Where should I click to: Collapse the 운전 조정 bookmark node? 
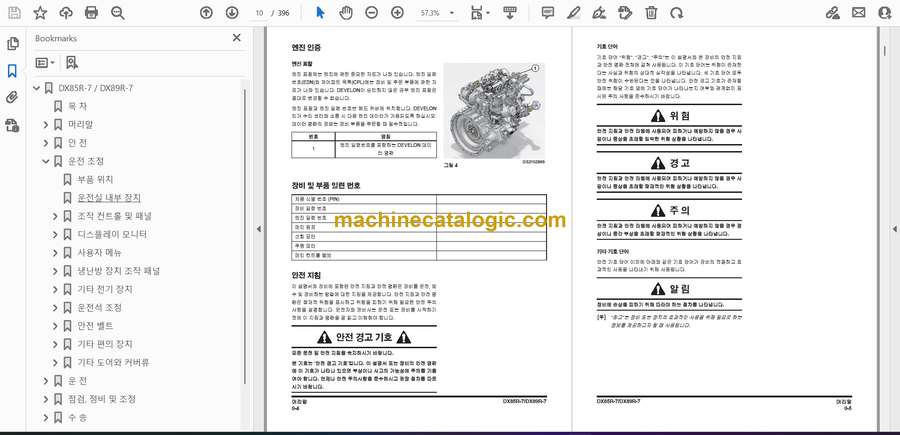tap(45, 161)
